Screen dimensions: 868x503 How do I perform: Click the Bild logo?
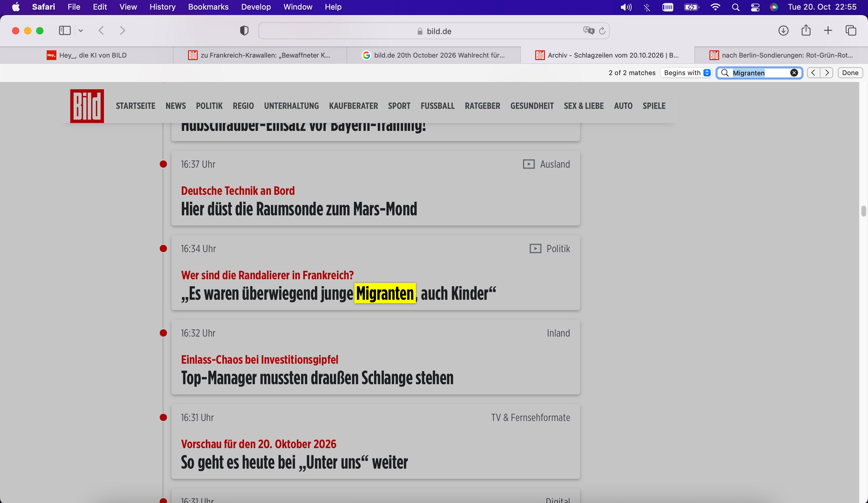(x=87, y=106)
